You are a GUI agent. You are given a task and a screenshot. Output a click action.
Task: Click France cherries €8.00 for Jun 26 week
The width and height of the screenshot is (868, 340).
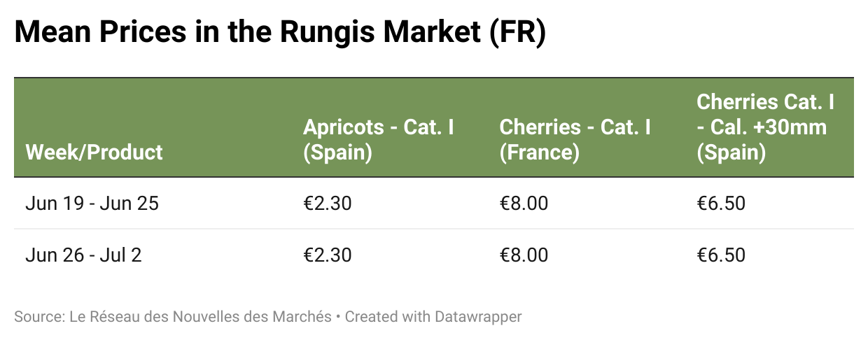tap(524, 255)
